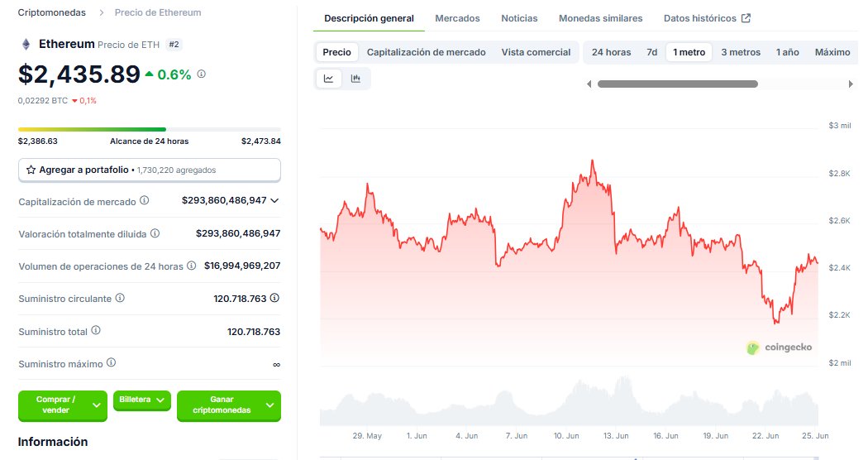The height and width of the screenshot is (460, 868).
Task: Click the Ethereum logo icon
Action: point(26,45)
